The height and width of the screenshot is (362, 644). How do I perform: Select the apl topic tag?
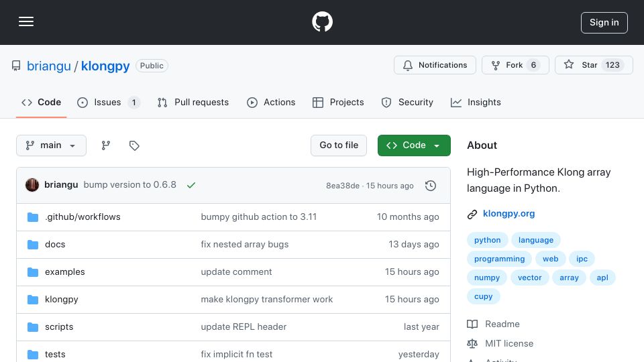click(602, 278)
